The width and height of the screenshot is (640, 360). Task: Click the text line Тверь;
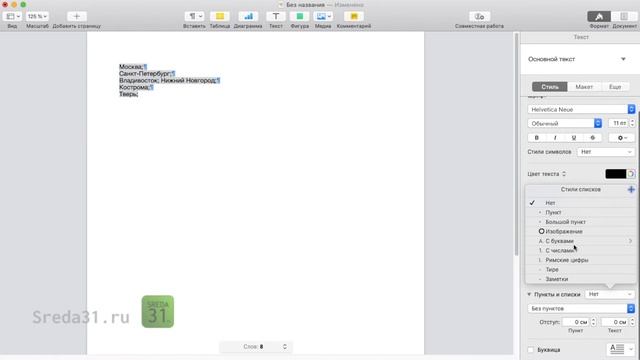tap(129, 94)
